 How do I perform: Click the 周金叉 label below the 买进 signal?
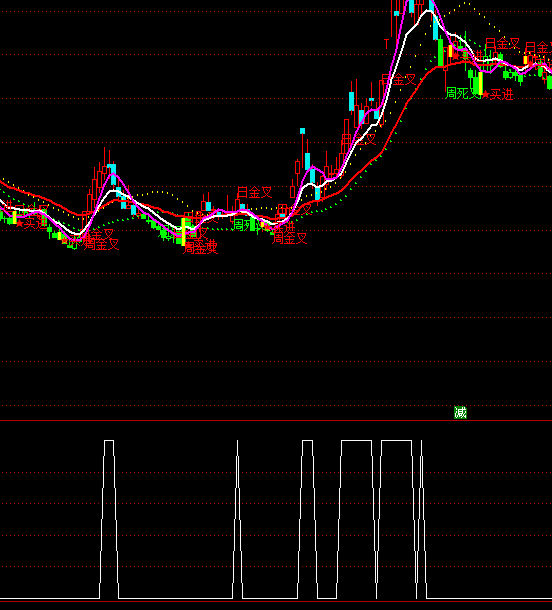[289, 238]
